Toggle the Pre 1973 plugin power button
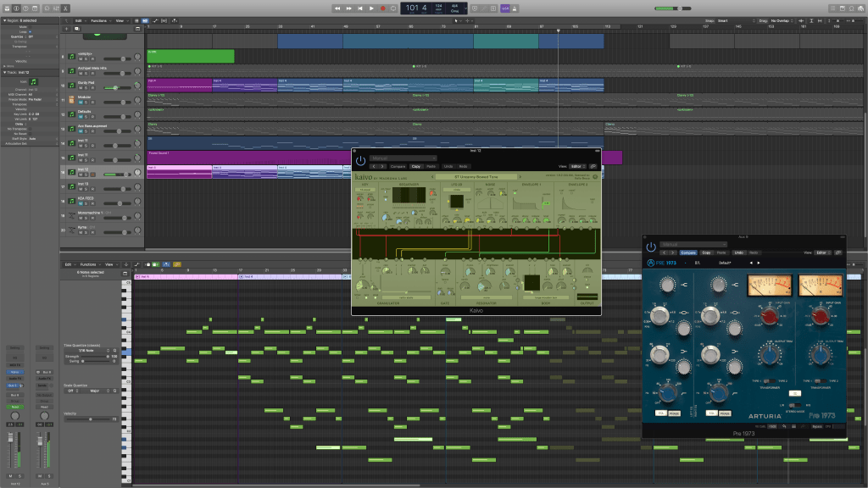The width and height of the screenshot is (868, 488). coord(651,247)
